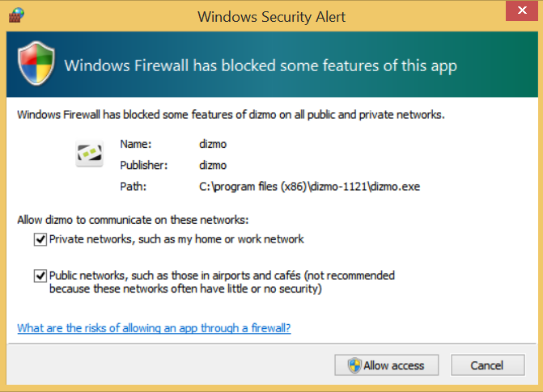The height and width of the screenshot is (392, 543).
Task: Click the Windows Firewall brick icon in title bar
Action: click(x=17, y=15)
